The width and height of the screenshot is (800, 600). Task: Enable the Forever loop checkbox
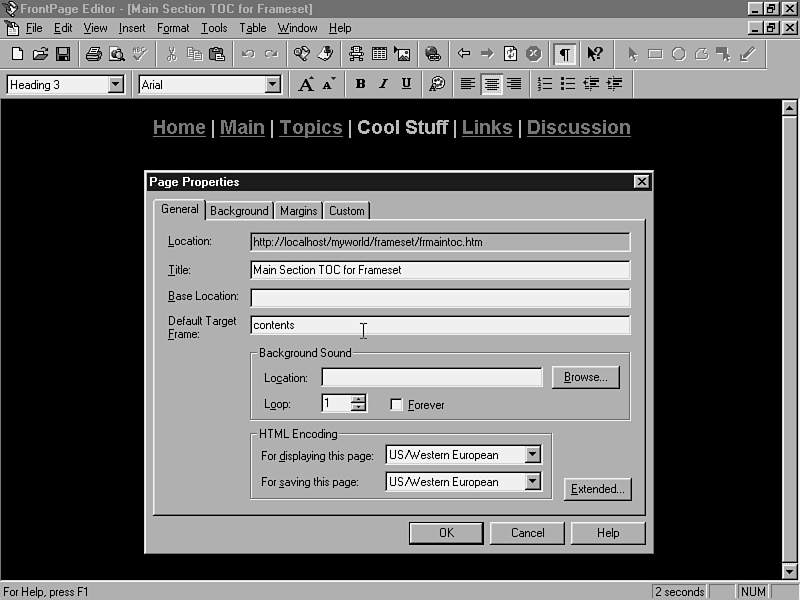coord(397,405)
